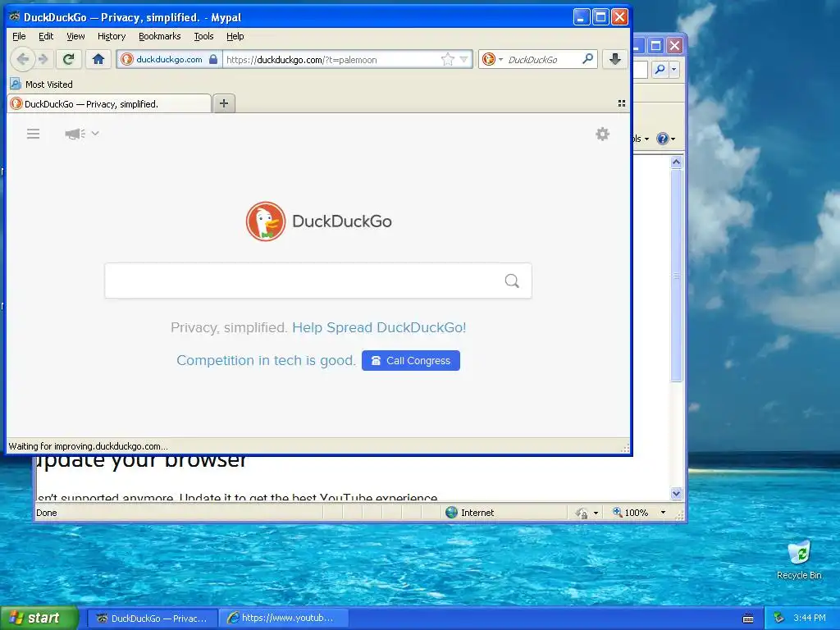Click the keyboard icon in the taskbar

(748, 619)
